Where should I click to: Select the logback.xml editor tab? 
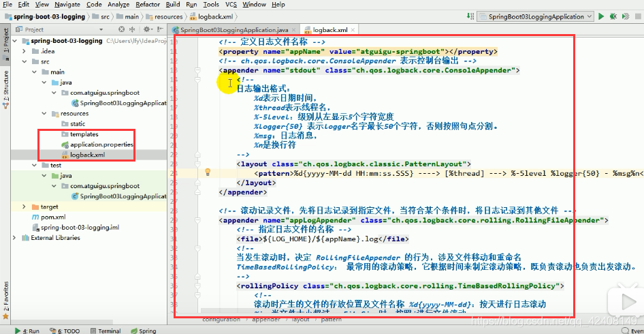click(x=329, y=30)
